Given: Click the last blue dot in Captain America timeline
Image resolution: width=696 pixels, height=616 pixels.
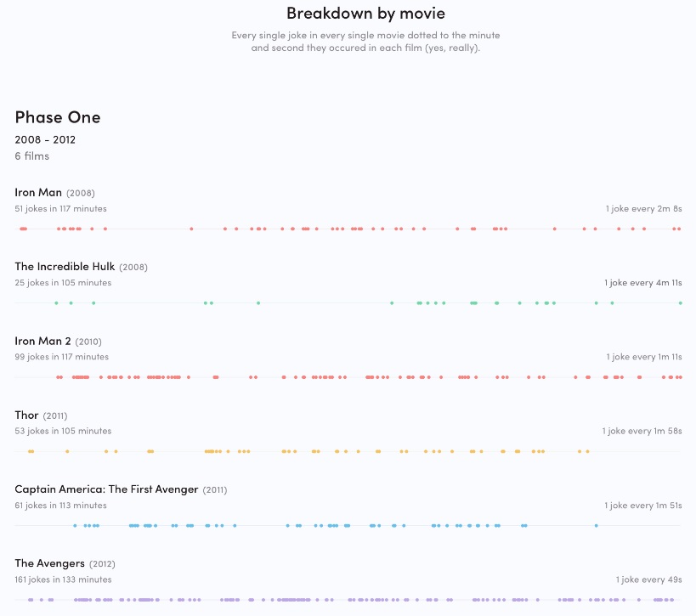Looking at the screenshot, I should pos(597,526).
